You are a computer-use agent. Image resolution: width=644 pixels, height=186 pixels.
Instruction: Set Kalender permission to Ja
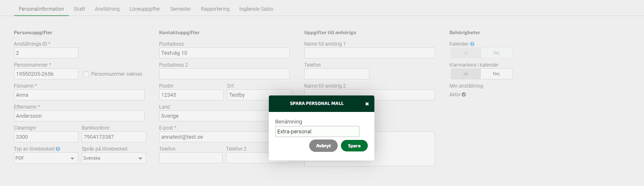coord(465,53)
